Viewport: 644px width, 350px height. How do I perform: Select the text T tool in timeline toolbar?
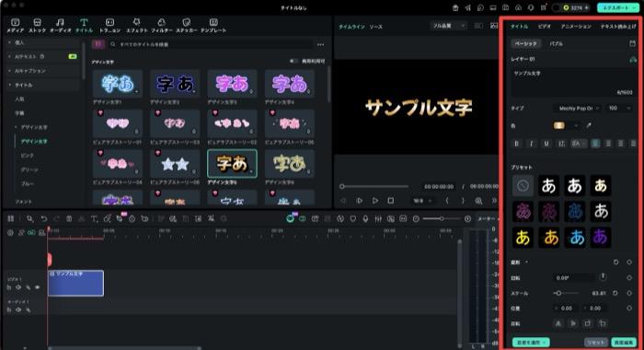click(x=94, y=219)
